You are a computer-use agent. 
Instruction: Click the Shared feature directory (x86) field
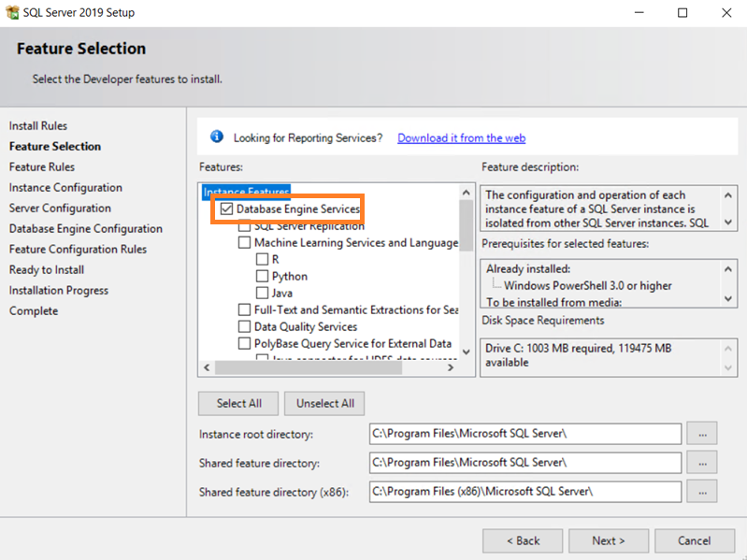click(525, 492)
